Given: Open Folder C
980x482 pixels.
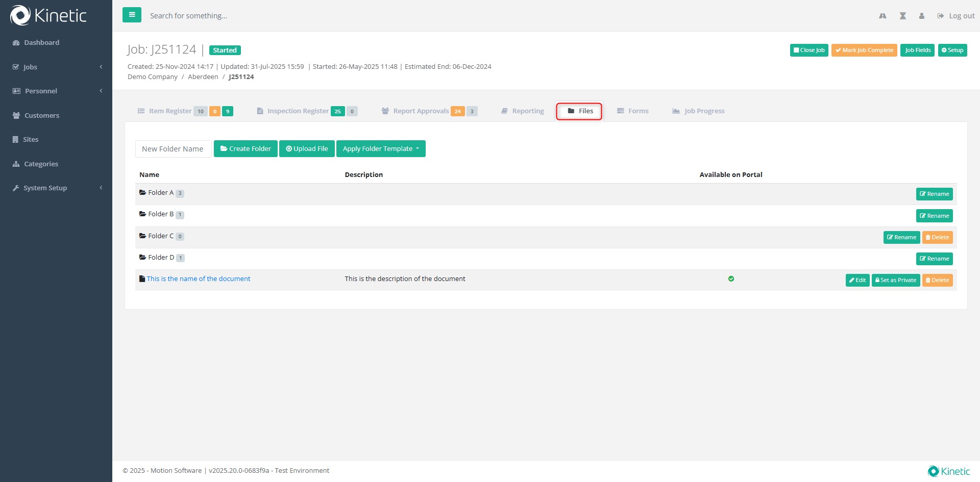Looking at the screenshot, I should [161, 236].
